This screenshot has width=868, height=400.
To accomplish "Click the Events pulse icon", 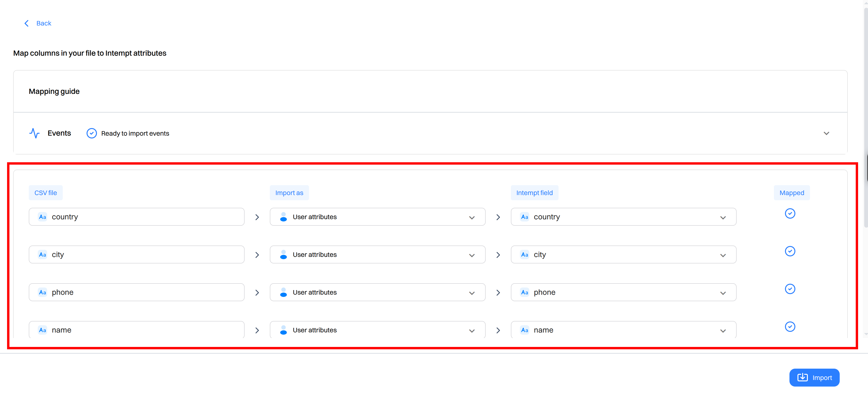I will click(x=34, y=133).
